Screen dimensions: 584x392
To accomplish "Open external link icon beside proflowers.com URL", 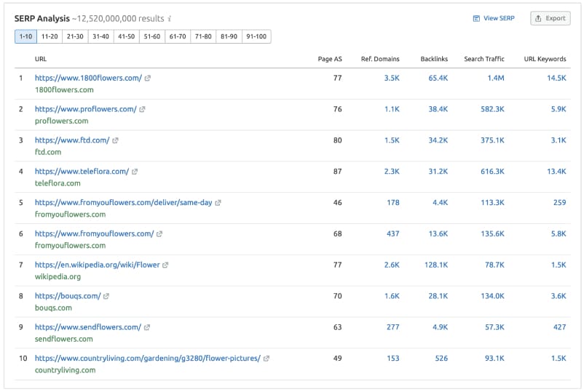I will click(x=142, y=109).
